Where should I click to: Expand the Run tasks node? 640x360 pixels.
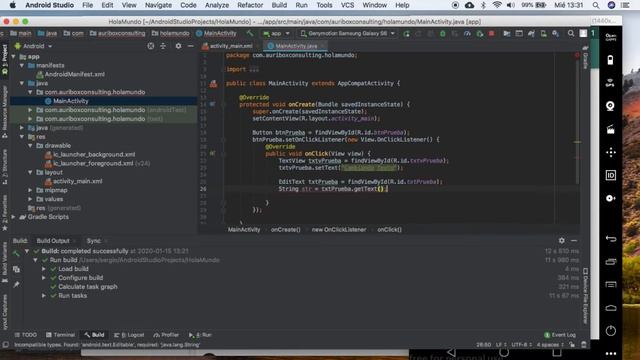coord(44,296)
